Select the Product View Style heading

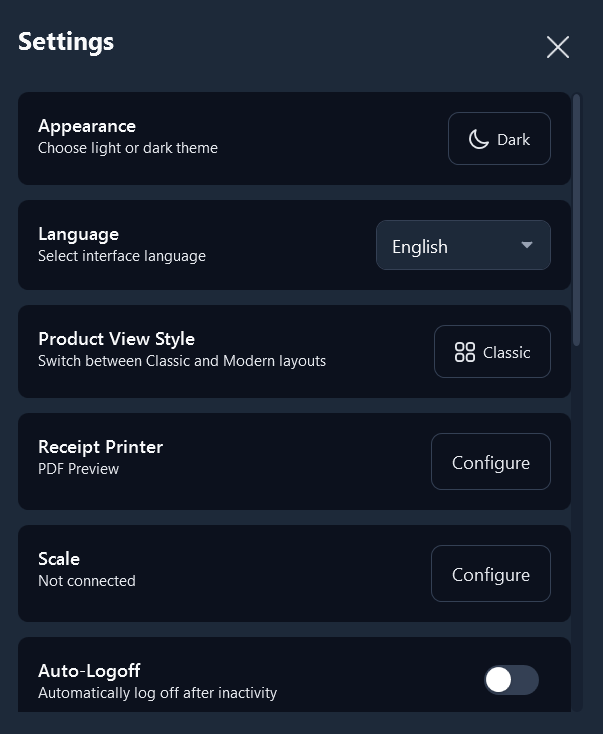(x=116, y=339)
